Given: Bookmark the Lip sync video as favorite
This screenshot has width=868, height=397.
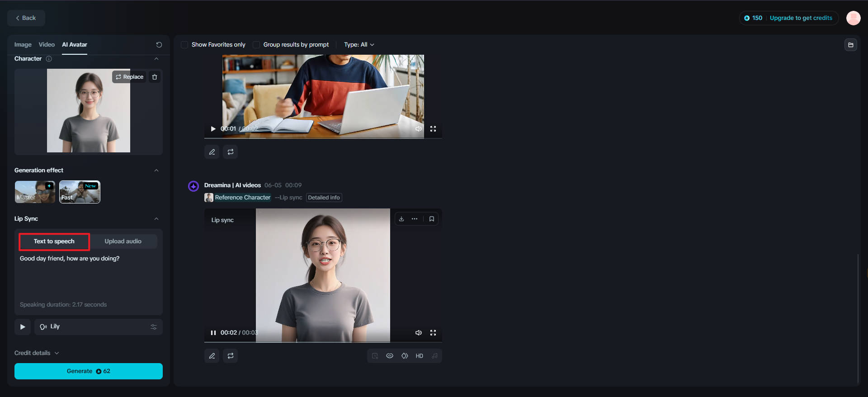Looking at the screenshot, I should (432, 219).
